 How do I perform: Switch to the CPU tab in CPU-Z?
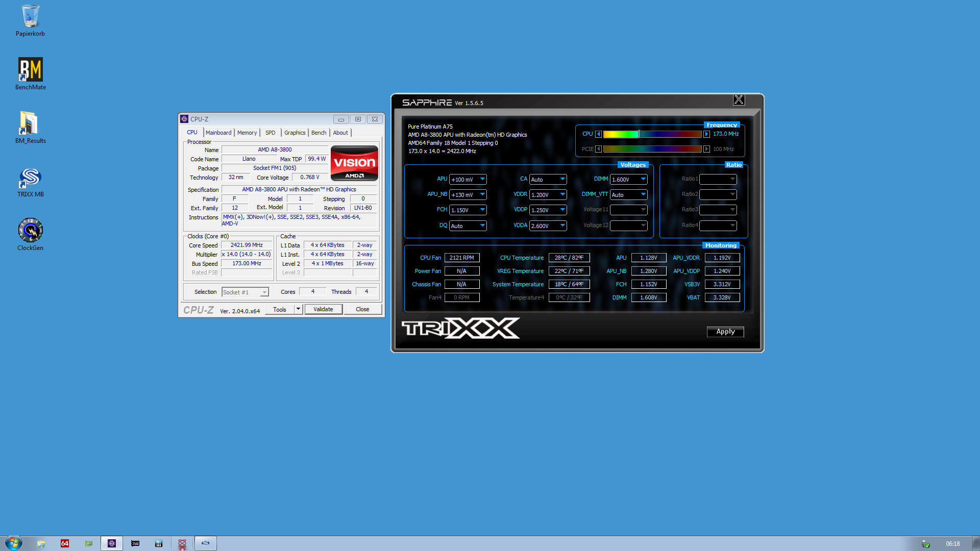click(192, 132)
